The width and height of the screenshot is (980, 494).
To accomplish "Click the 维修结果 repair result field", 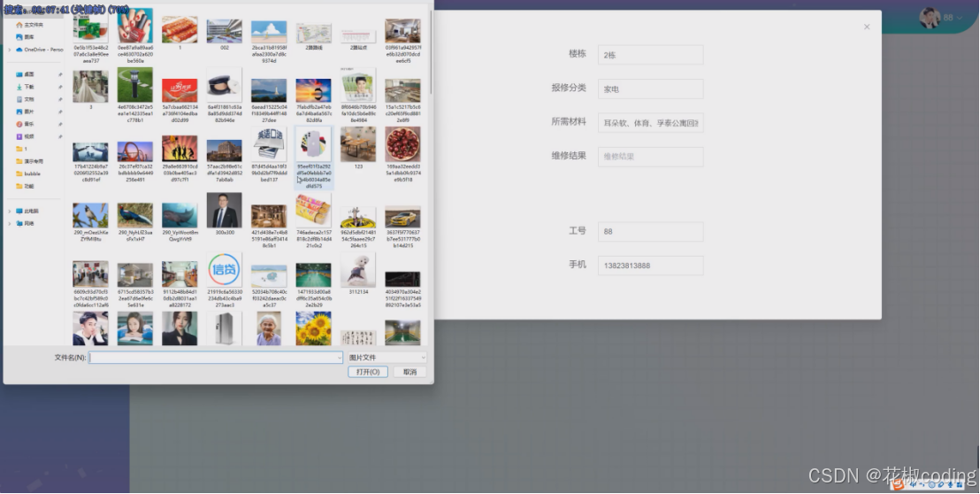I will click(650, 157).
